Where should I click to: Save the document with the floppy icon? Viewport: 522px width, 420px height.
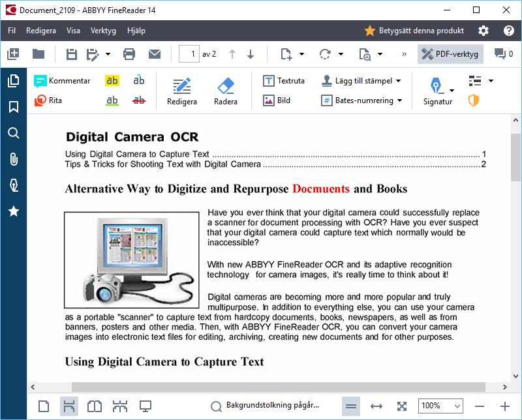[71, 54]
